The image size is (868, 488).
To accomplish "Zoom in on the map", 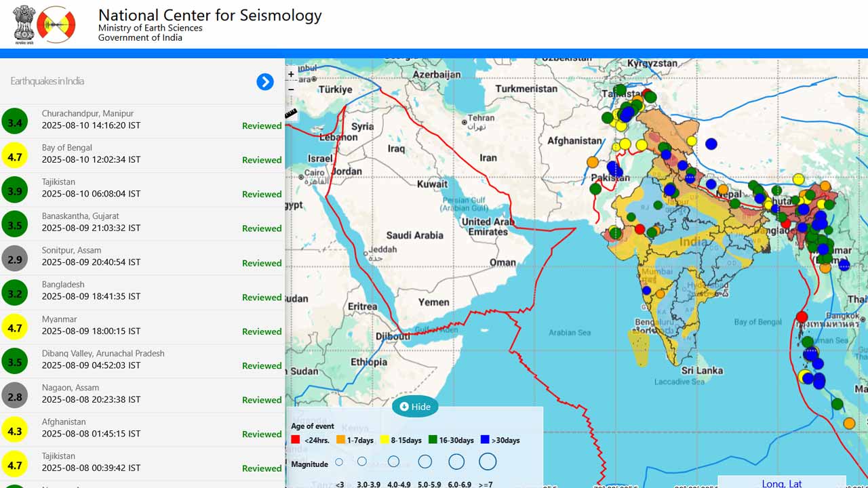I will (x=291, y=75).
